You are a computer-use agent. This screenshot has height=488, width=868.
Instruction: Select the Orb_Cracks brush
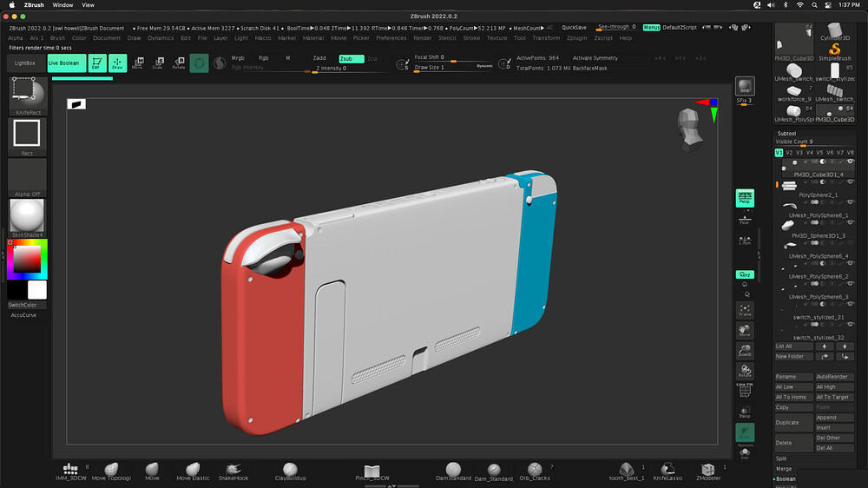pyautogui.click(x=534, y=472)
